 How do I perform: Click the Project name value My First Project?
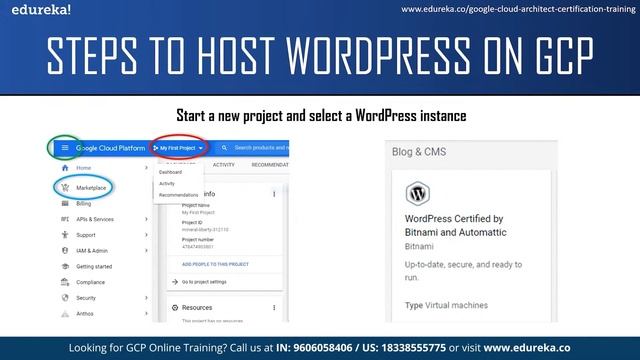tap(198, 212)
